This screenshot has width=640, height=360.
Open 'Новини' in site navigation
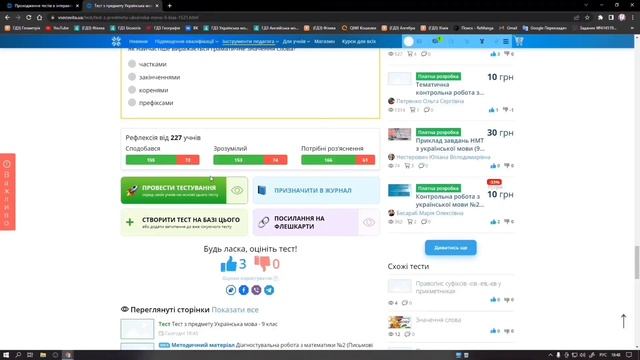click(138, 41)
